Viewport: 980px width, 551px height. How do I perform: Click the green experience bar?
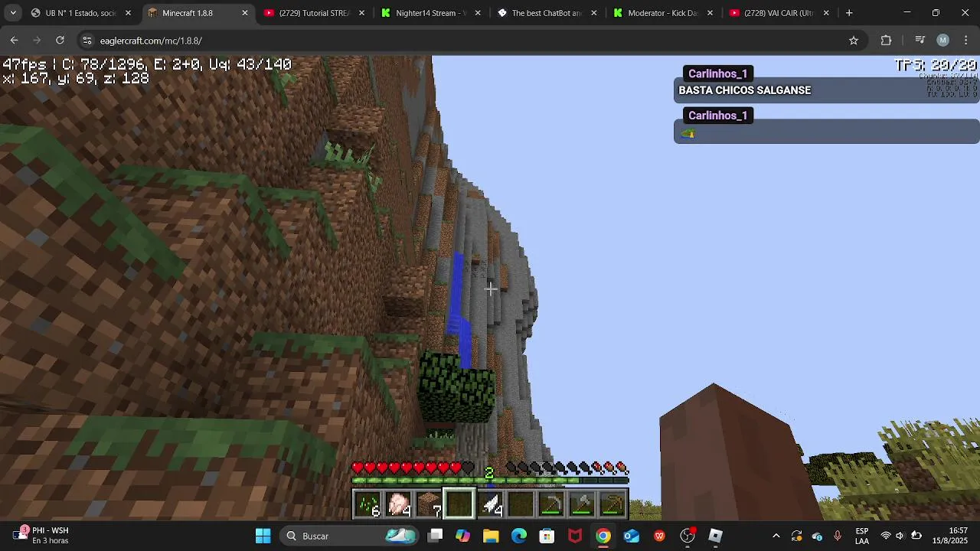click(x=490, y=481)
